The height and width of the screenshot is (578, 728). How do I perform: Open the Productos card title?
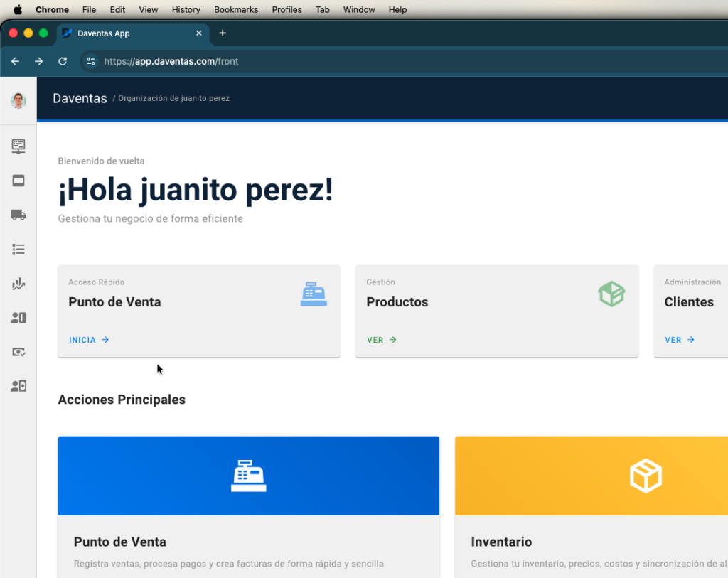tap(397, 301)
